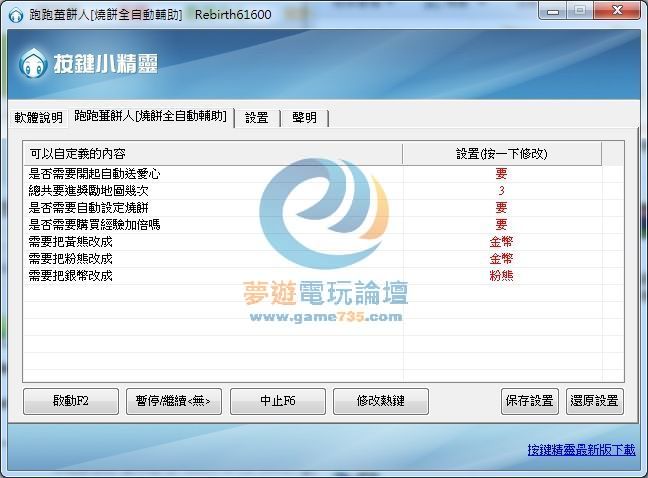
Task: Click the 還原設置 button
Action: click(595, 401)
